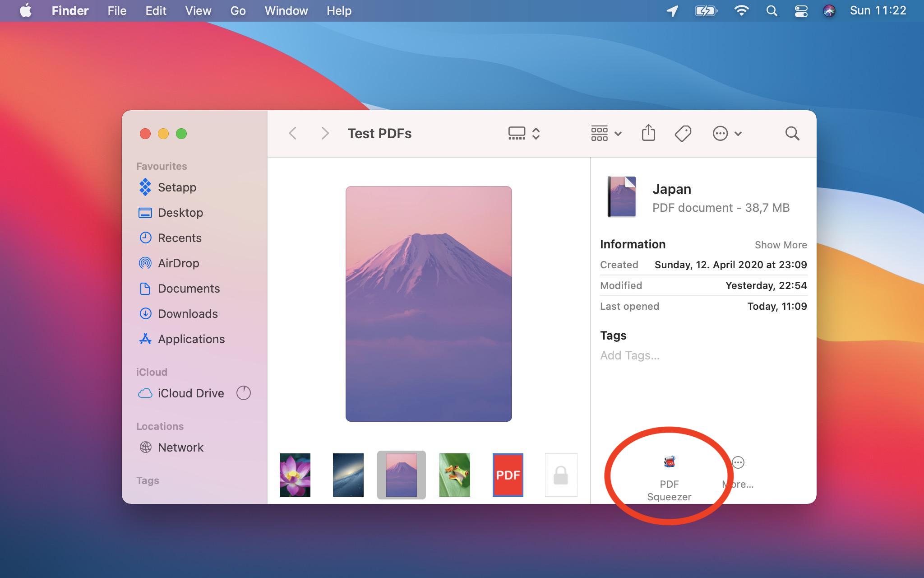
Task: Click the Japan file icon in preview pane
Action: 622,197
